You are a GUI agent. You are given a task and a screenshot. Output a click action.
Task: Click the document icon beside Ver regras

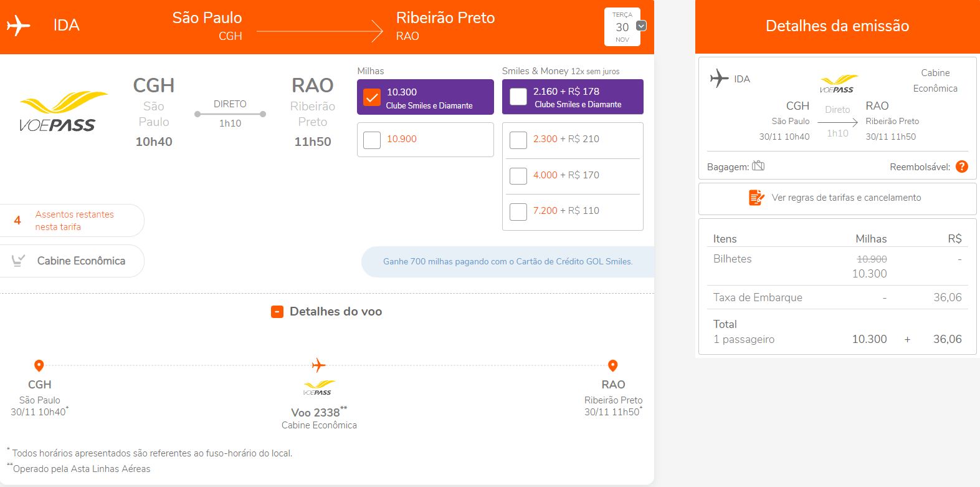pyautogui.click(x=756, y=198)
